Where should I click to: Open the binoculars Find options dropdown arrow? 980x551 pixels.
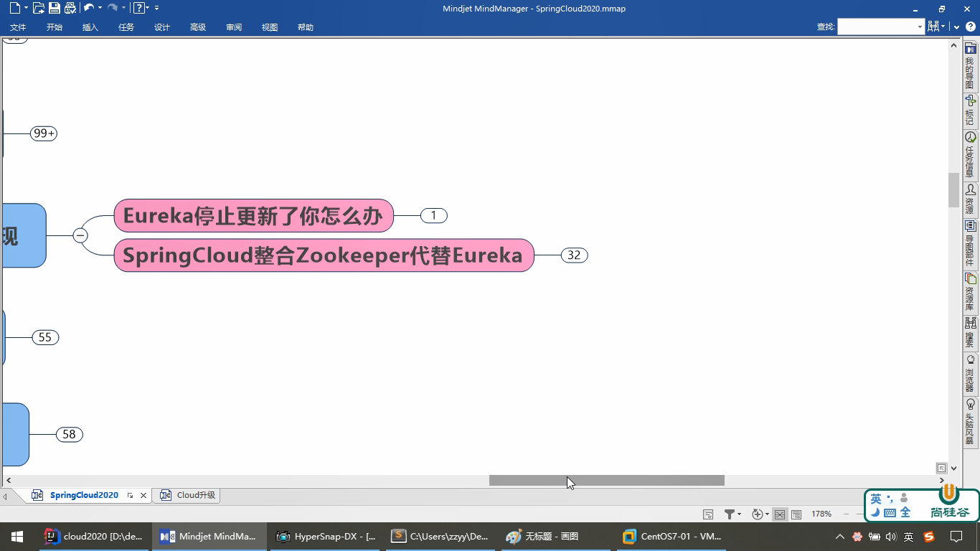pyautogui.click(x=943, y=27)
